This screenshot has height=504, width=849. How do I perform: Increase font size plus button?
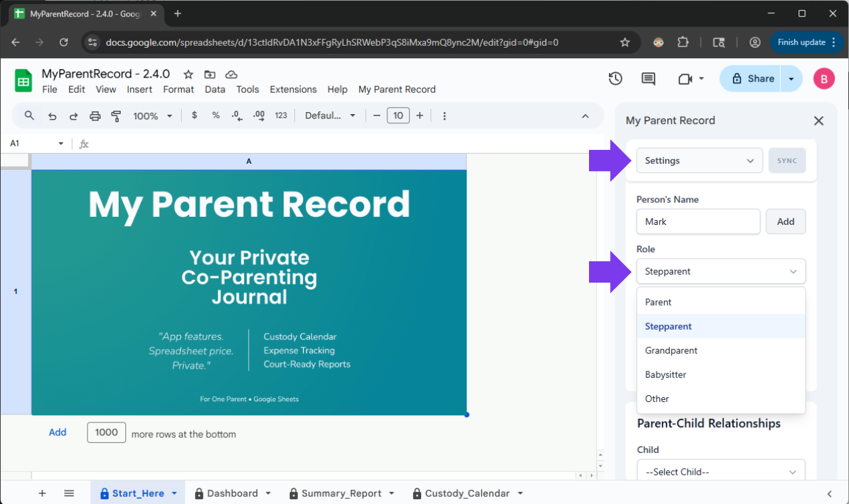(419, 115)
